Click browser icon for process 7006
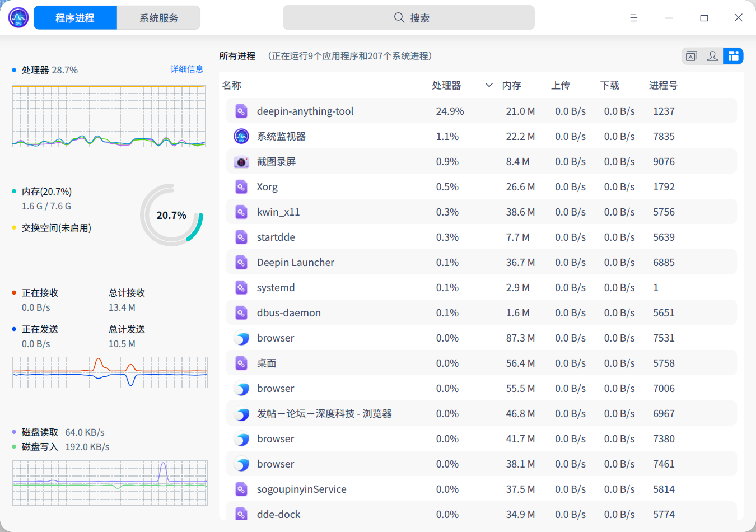This screenshot has height=532, width=756. 241,389
